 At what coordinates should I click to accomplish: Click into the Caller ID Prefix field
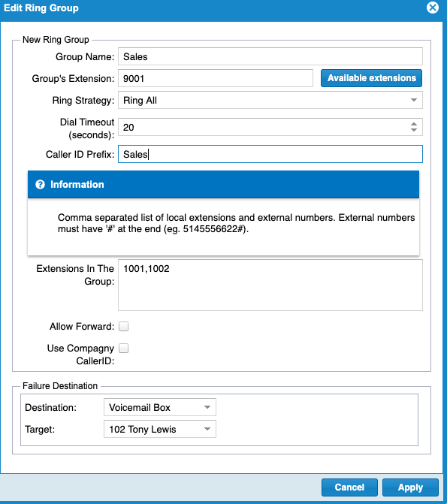(x=270, y=154)
